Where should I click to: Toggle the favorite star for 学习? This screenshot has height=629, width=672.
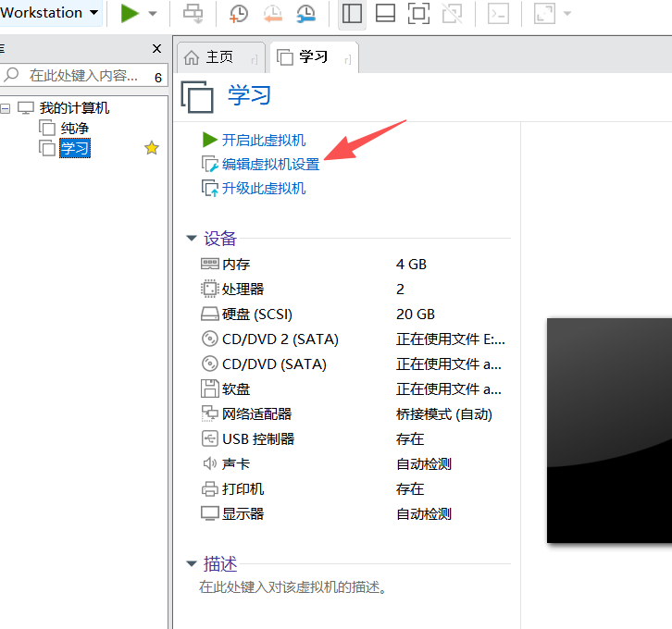pos(151,148)
